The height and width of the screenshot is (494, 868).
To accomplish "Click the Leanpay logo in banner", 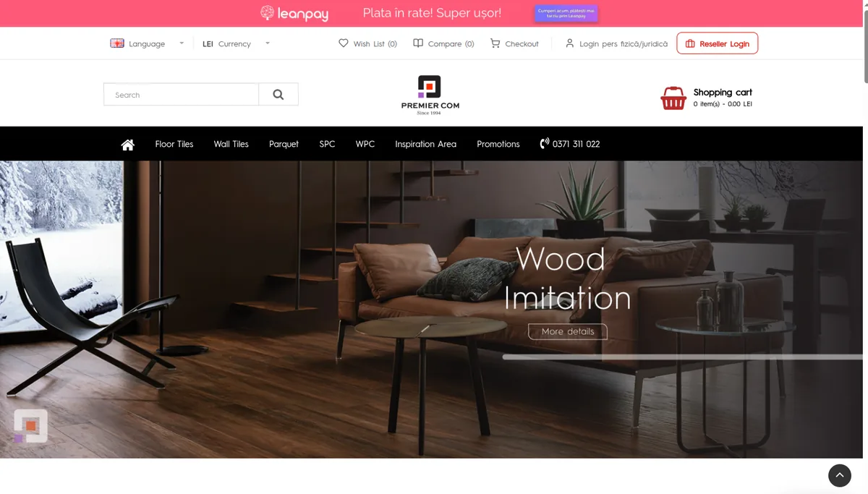I will point(294,13).
